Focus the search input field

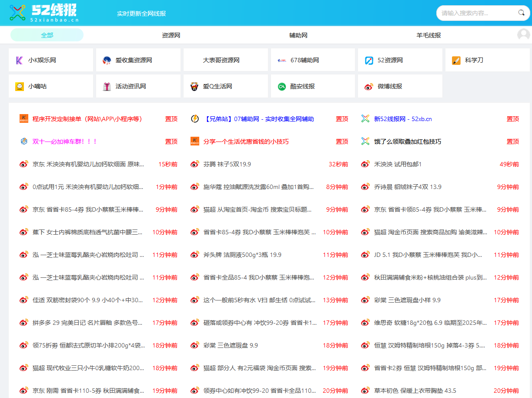478,13
